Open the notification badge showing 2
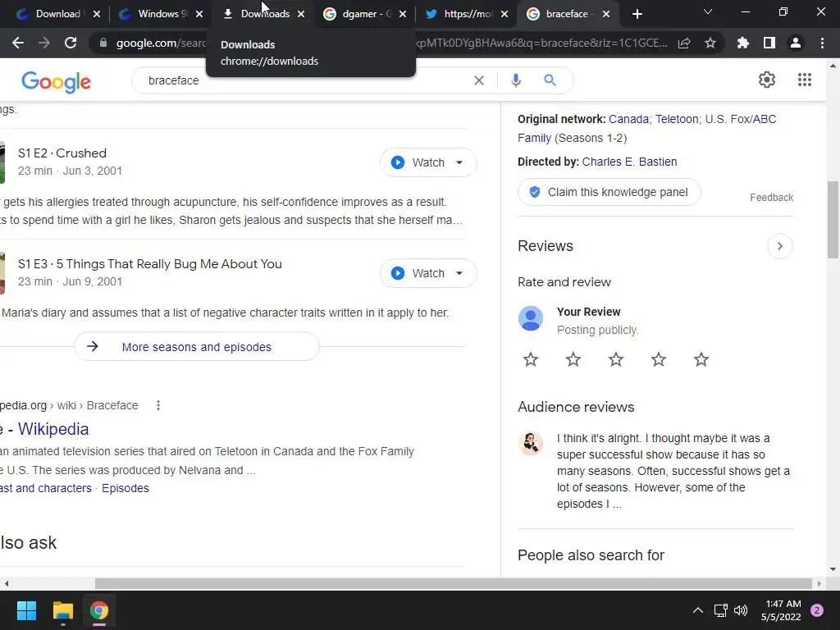Image resolution: width=840 pixels, height=630 pixels. [817, 610]
